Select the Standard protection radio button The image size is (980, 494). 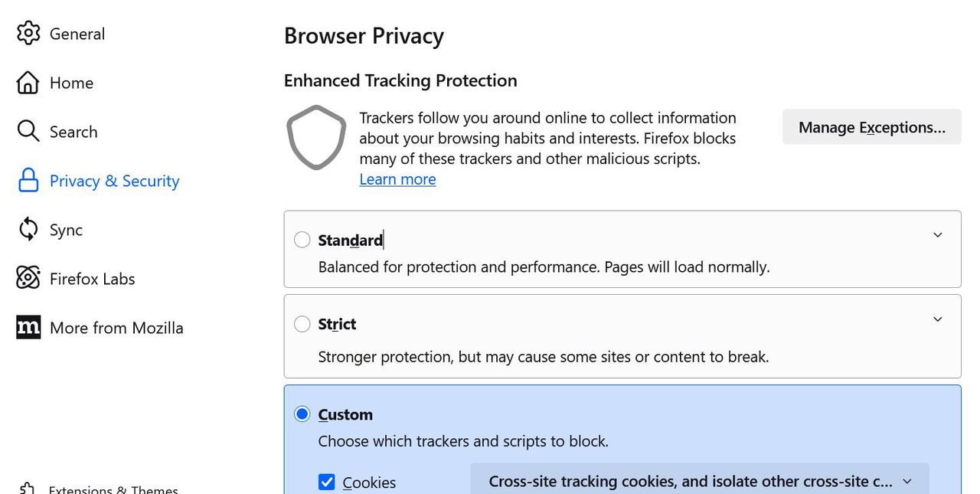tap(302, 240)
